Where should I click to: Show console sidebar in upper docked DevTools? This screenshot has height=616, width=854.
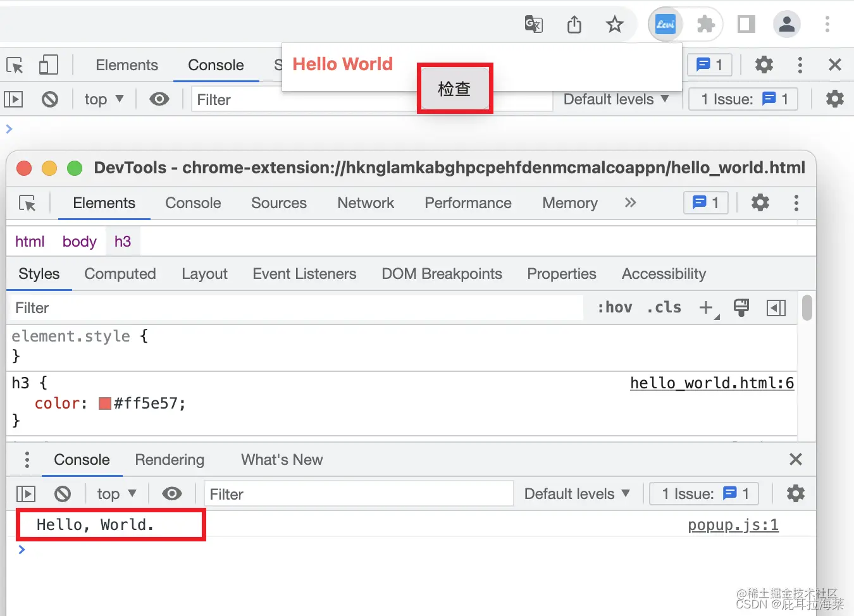13,99
